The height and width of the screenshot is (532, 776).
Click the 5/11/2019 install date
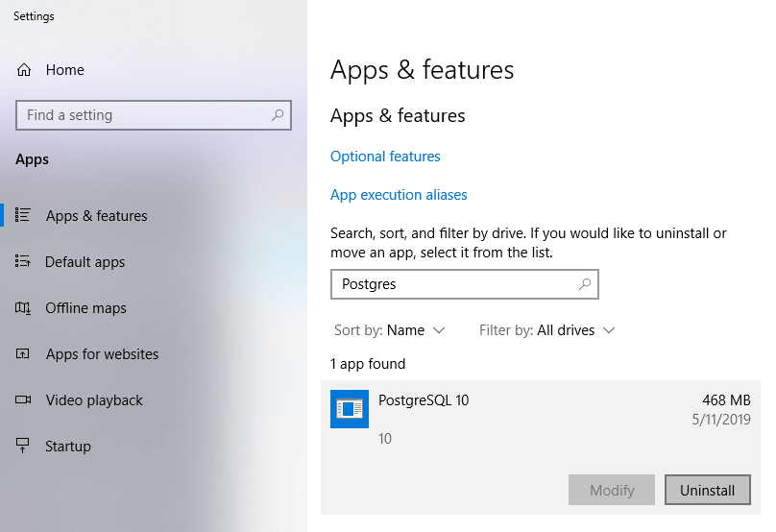[x=721, y=420]
